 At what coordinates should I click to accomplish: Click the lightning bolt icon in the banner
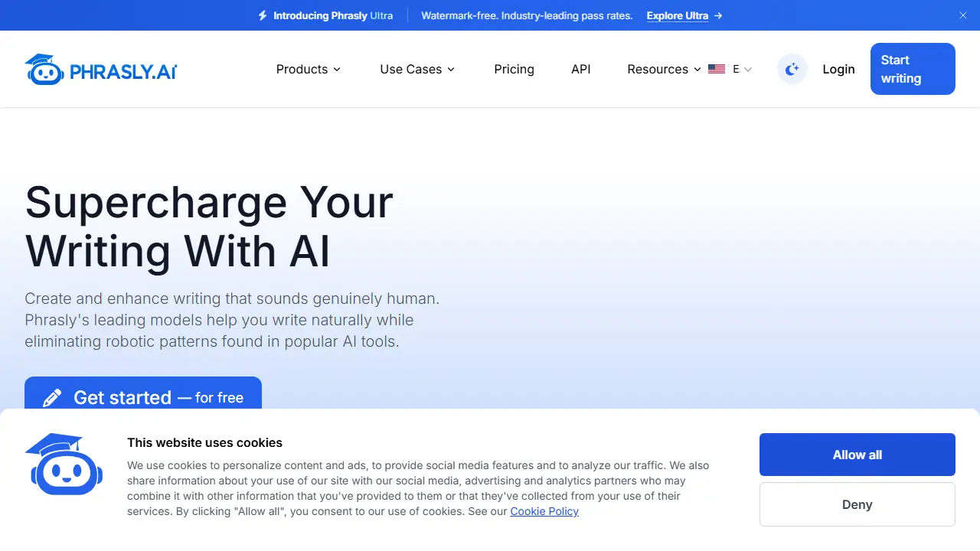pos(263,15)
